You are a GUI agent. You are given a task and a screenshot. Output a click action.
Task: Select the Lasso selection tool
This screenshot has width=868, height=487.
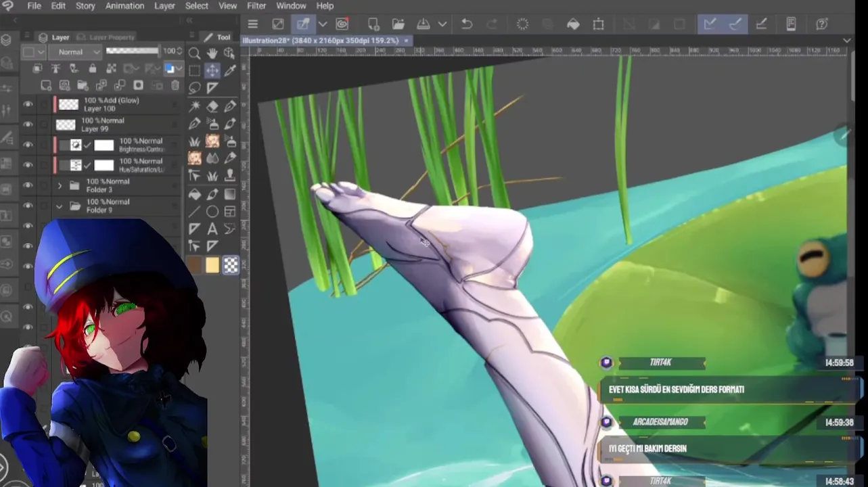click(x=194, y=88)
